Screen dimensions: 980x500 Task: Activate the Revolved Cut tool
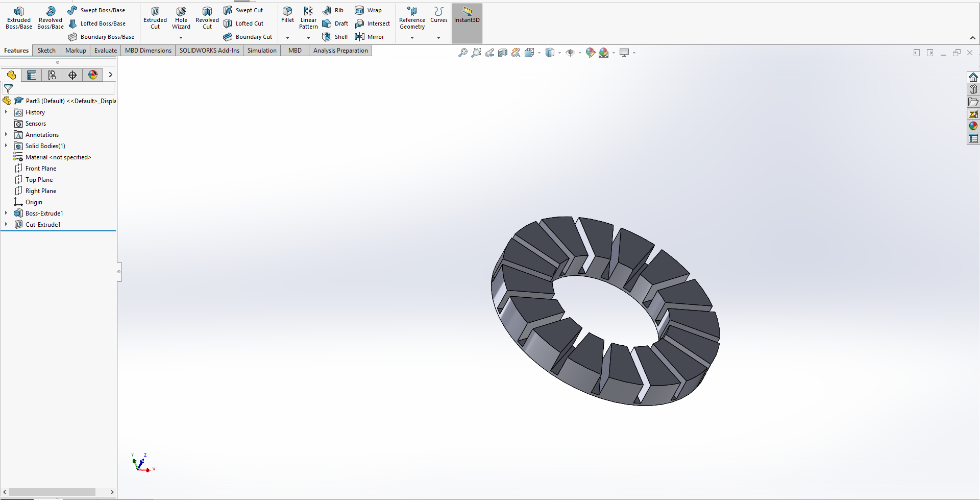pyautogui.click(x=207, y=18)
